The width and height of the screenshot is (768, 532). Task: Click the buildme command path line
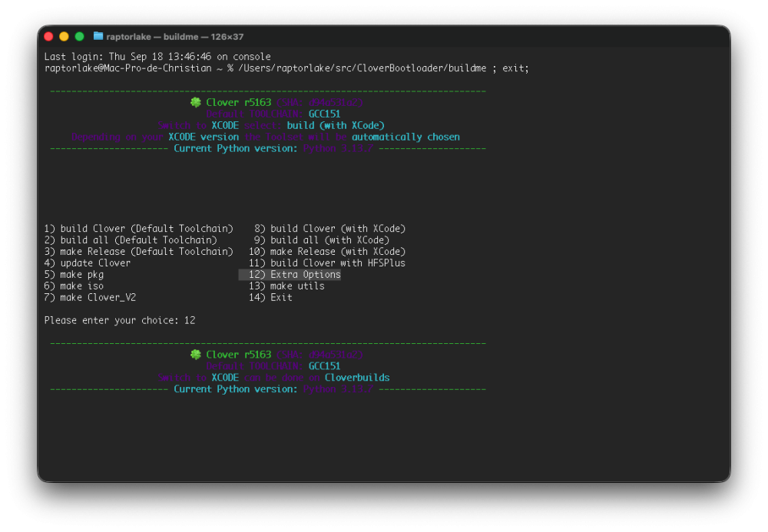point(286,68)
